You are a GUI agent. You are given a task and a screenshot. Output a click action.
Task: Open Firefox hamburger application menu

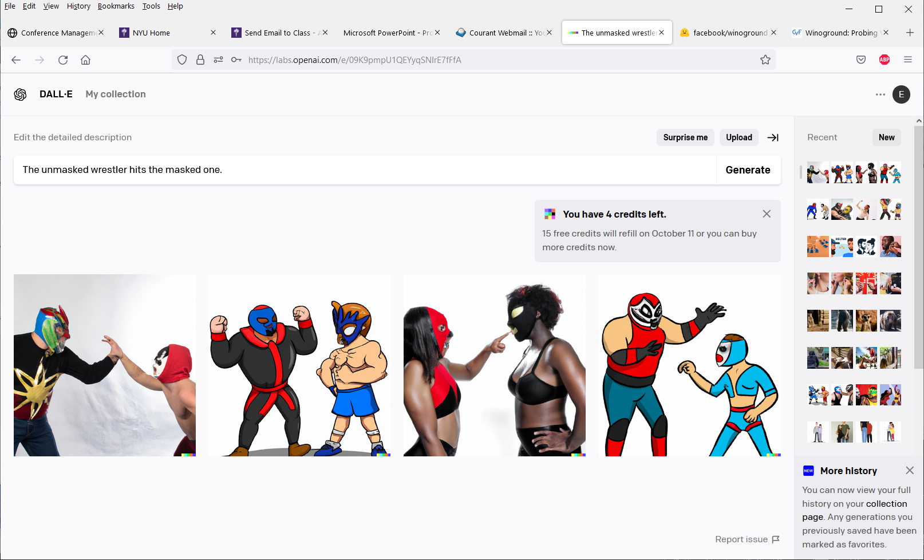tap(907, 60)
